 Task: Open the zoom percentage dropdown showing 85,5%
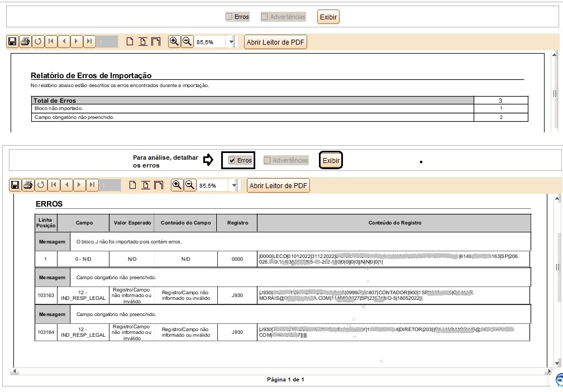tap(230, 42)
